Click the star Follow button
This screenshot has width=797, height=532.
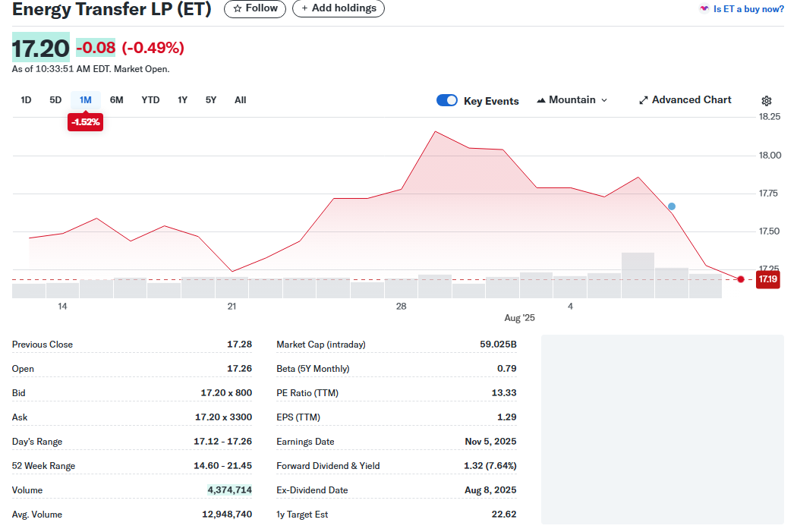point(255,8)
